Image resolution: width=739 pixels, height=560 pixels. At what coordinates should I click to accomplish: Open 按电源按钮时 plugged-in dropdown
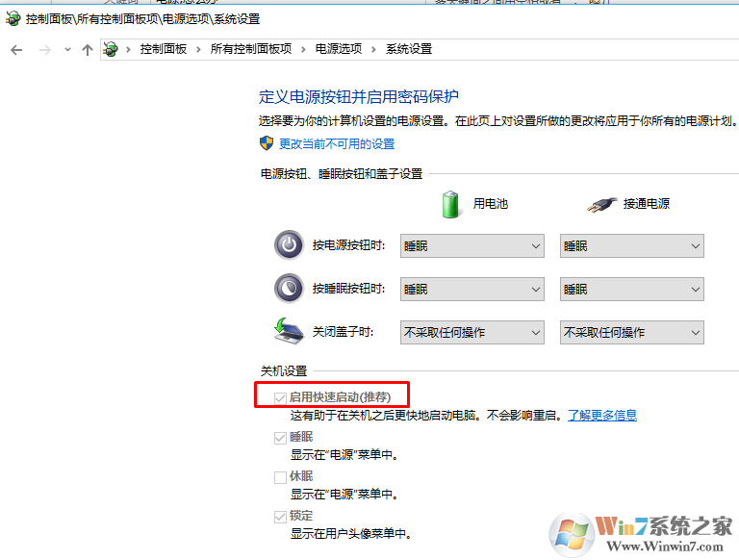[631, 246]
